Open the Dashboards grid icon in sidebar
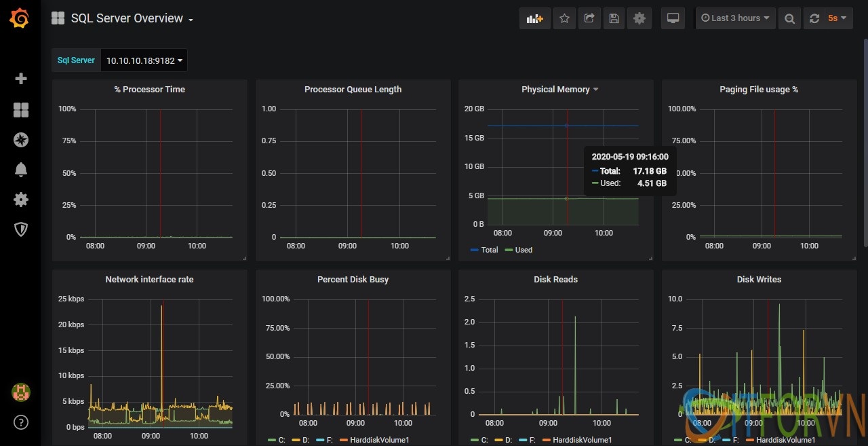Image resolution: width=868 pixels, height=446 pixels. tap(21, 110)
